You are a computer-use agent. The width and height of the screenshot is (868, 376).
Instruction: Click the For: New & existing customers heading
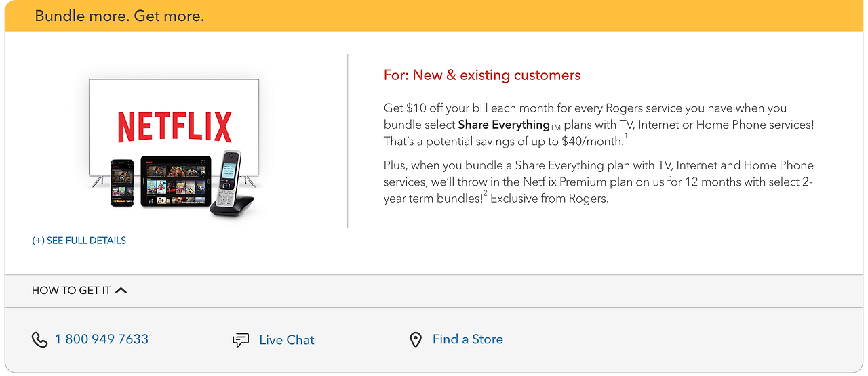coord(482,75)
